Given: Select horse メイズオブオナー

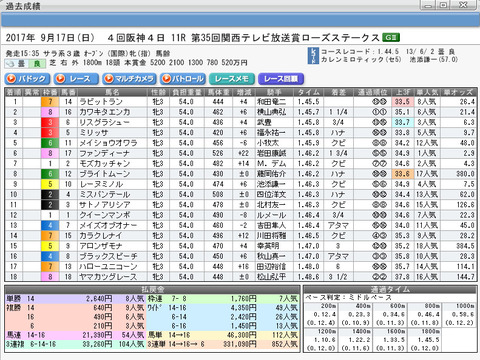Looking at the screenshot, I should (x=108, y=225).
